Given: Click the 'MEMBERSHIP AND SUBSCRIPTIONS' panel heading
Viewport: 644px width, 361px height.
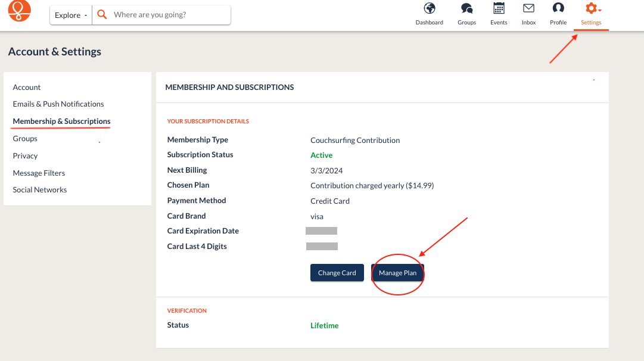Looking at the screenshot, I should [229, 87].
